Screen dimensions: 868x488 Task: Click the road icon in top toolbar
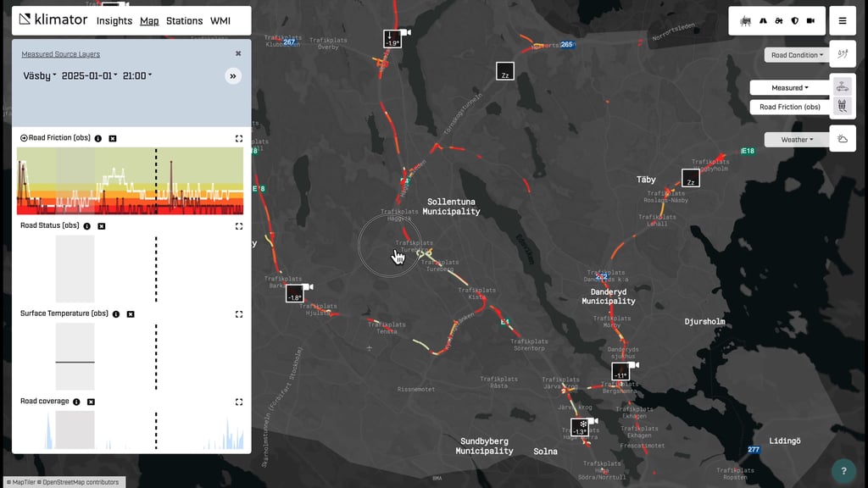pos(762,20)
